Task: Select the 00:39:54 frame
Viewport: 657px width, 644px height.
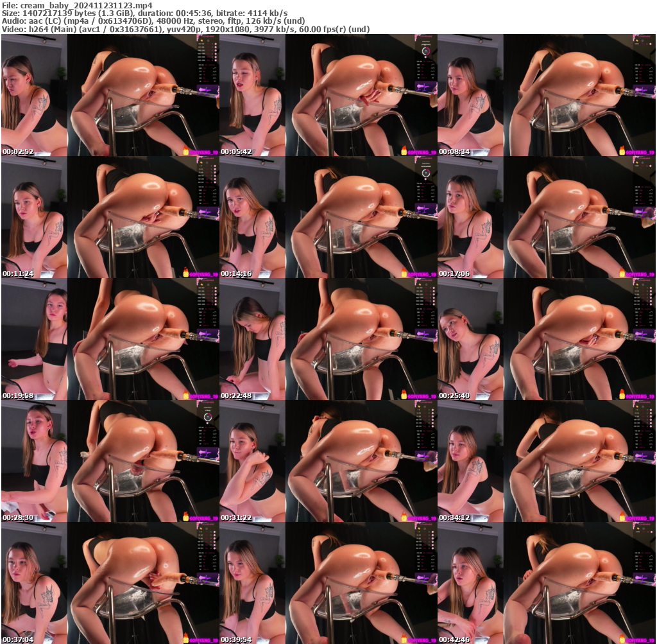Action: click(328, 583)
